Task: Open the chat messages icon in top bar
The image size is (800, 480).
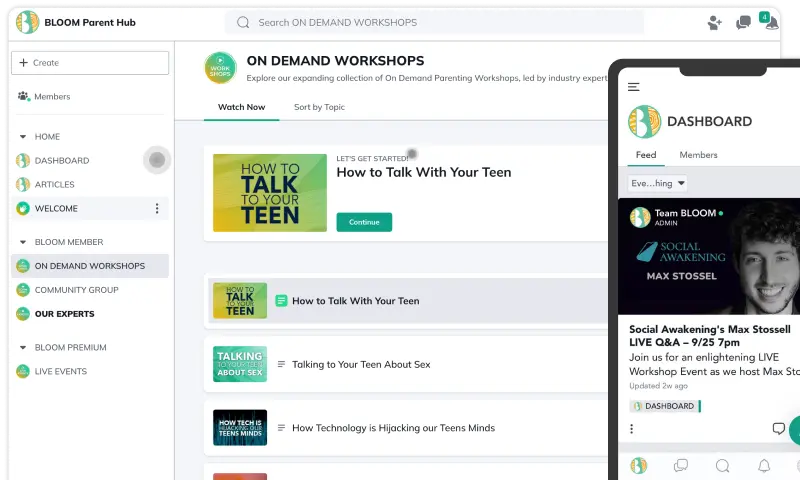Action: (x=743, y=22)
